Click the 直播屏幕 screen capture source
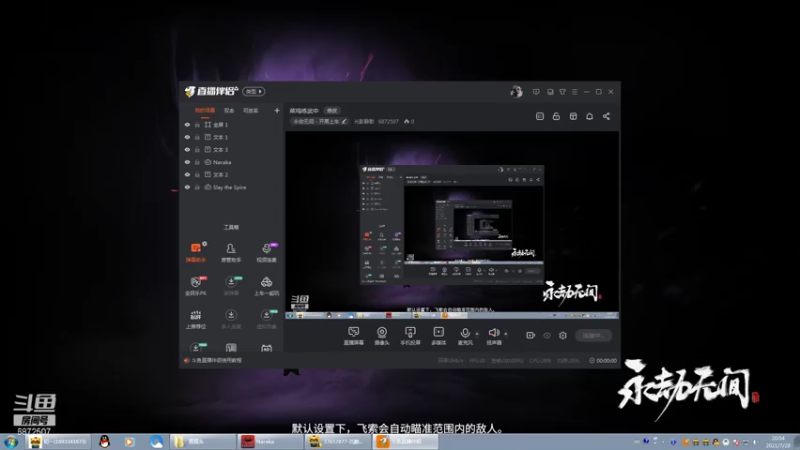 353,336
